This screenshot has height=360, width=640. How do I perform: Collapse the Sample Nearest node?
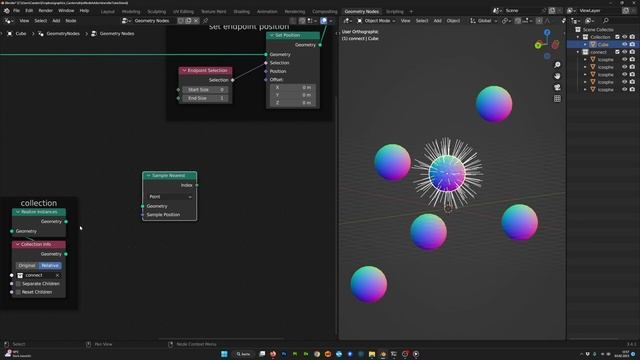(148, 176)
